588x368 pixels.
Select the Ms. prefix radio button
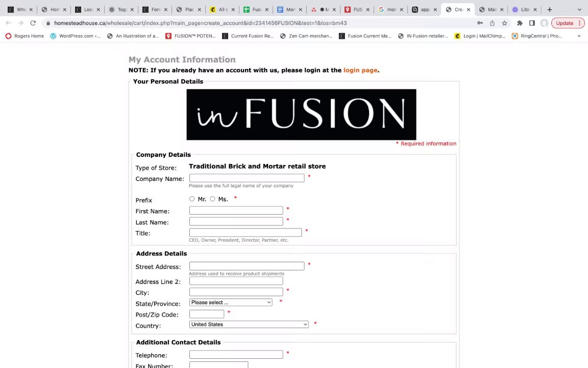(x=213, y=199)
